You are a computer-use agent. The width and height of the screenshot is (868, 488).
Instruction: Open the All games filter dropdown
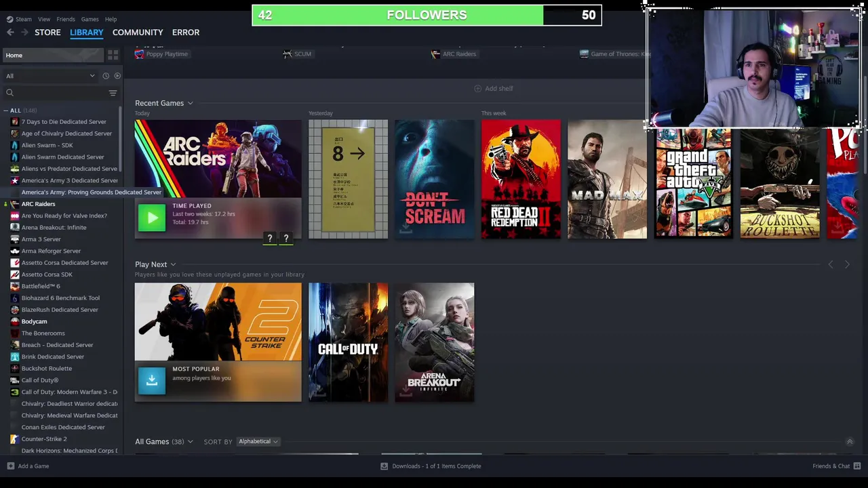(x=50, y=76)
